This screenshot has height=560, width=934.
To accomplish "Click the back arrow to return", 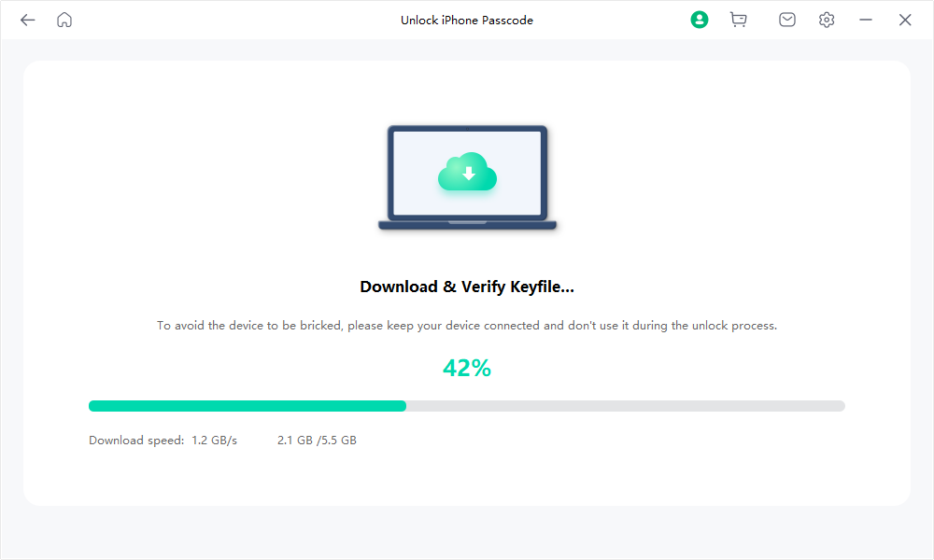I will pos(27,19).
